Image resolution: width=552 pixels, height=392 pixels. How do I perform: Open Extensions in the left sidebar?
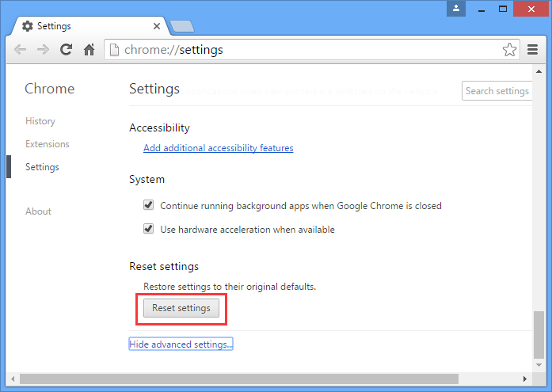coord(48,144)
